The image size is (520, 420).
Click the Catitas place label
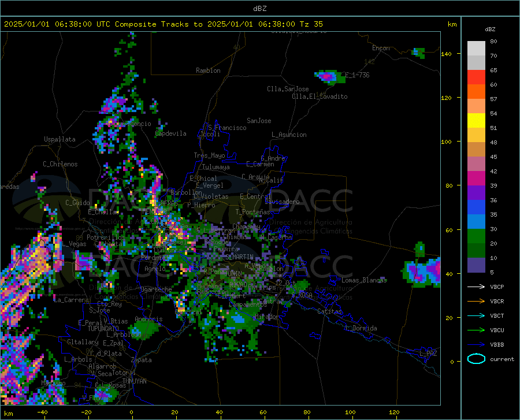click(x=330, y=311)
